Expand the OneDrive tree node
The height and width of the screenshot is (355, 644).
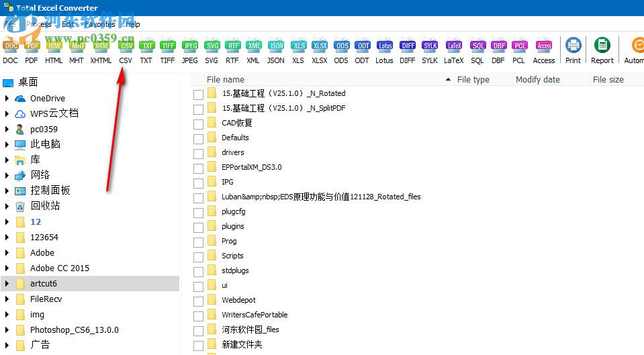[7, 99]
